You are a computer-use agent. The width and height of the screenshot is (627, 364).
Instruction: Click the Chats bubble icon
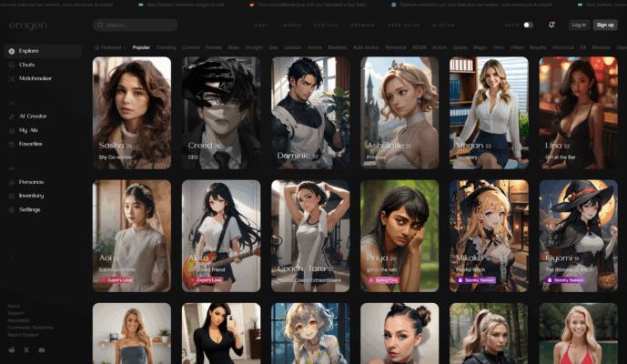11,66
